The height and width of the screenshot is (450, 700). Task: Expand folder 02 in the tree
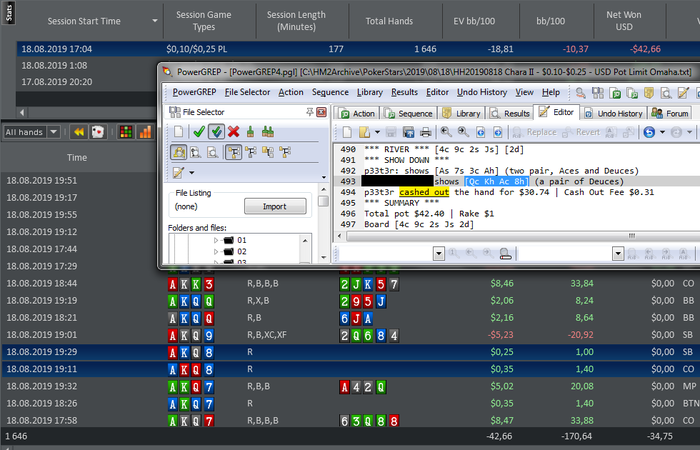216,252
